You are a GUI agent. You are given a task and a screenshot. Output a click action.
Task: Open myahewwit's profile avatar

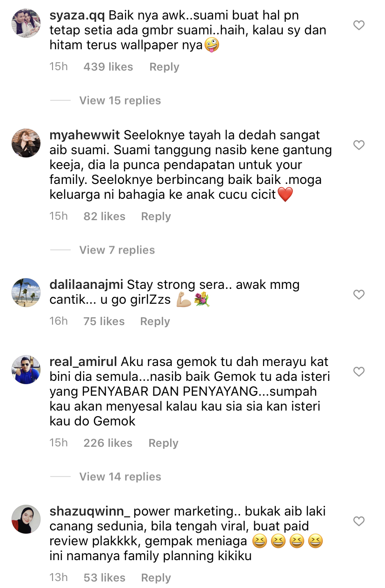26,143
